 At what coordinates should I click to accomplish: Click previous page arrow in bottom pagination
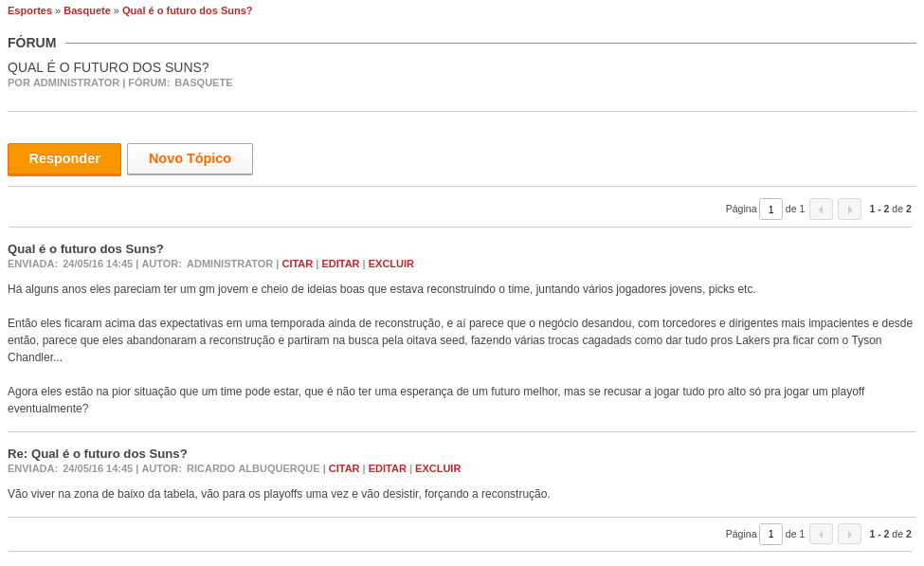click(821, 534)
